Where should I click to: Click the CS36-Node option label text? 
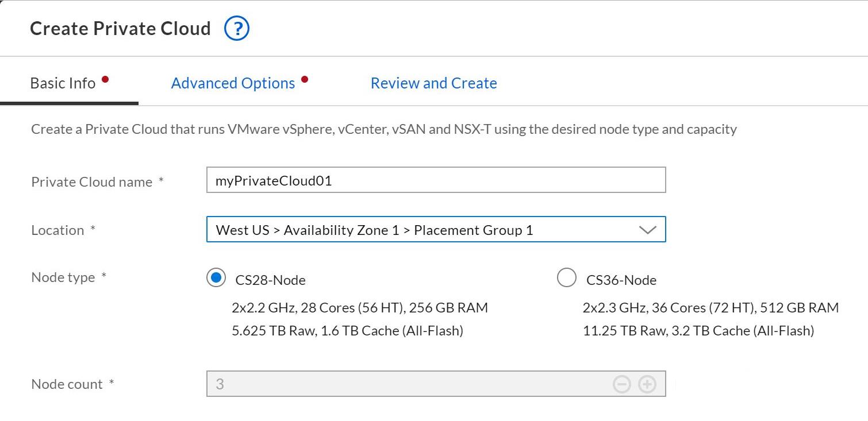tap(621, 280)
